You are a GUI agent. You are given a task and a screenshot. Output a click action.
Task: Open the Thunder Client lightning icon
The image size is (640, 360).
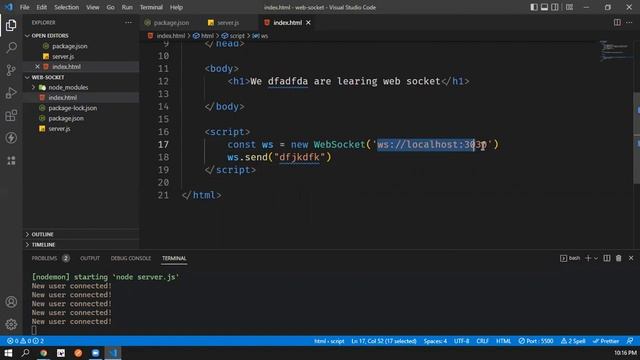[11, 138]
